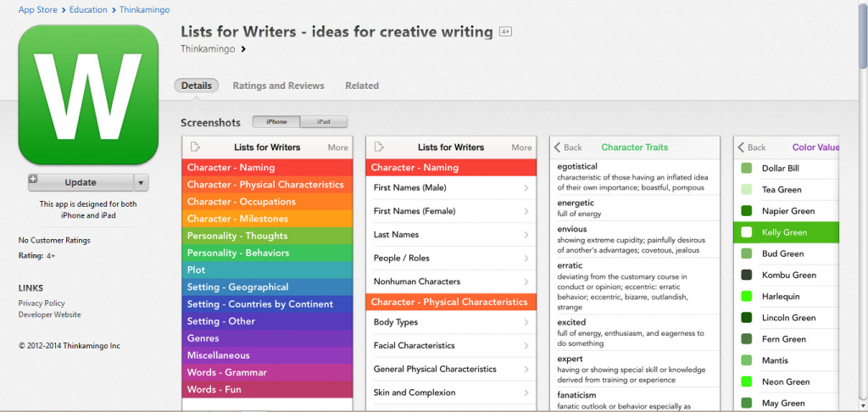Click the edit note icon in second screenshot

[379, 147]
